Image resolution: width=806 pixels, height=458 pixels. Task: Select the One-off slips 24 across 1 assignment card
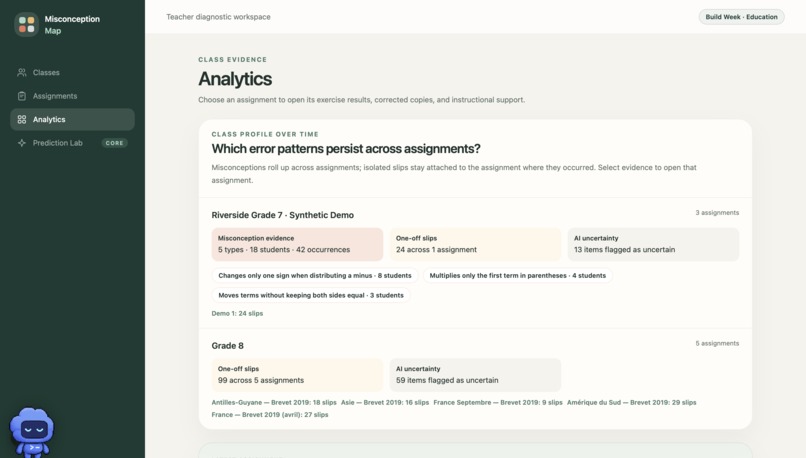[475, 244]
